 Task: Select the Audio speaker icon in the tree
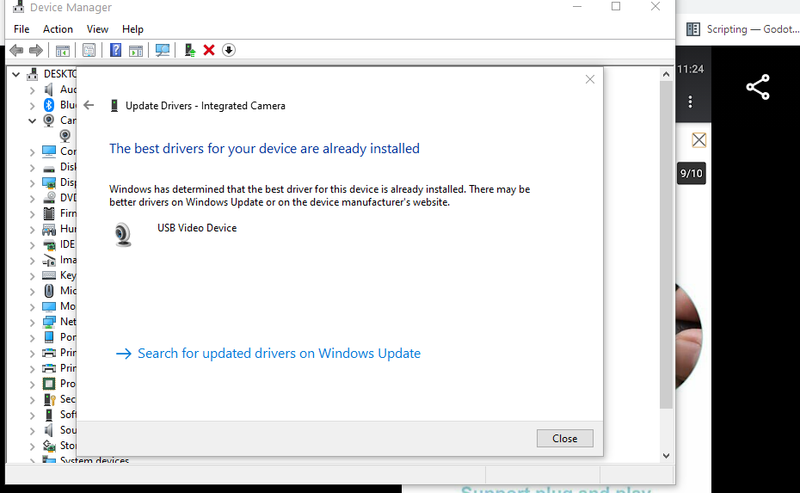tap(49, 90)
